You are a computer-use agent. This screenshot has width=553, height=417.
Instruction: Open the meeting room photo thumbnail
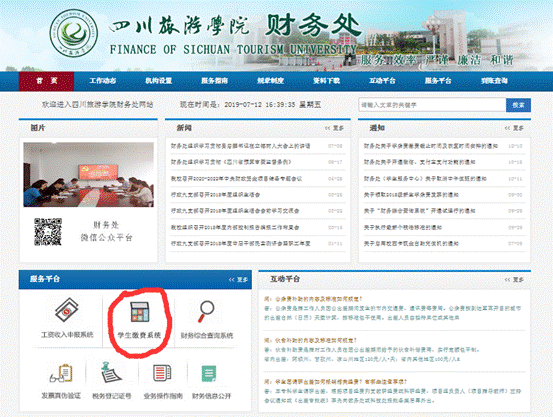(89, 175)
